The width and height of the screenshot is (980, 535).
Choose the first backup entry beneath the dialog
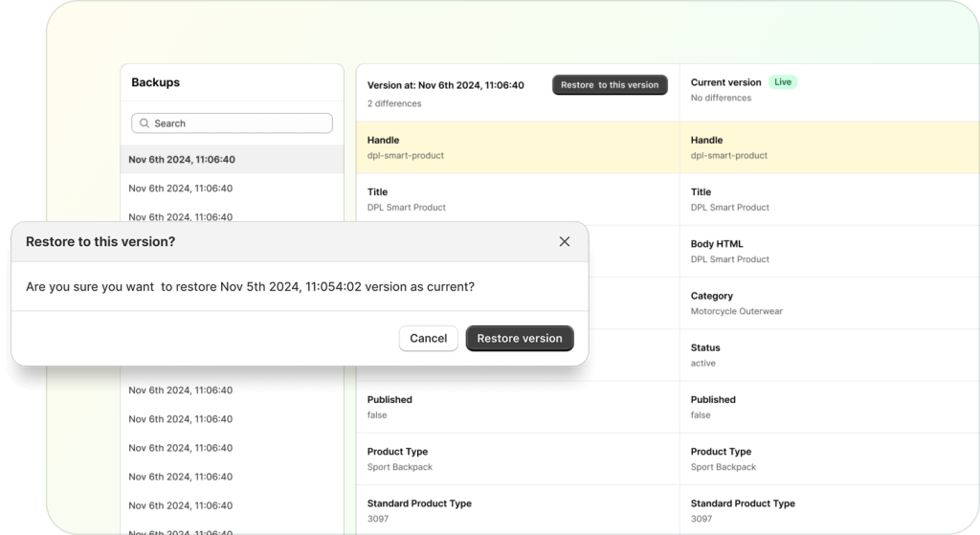(x=182, y=390)
